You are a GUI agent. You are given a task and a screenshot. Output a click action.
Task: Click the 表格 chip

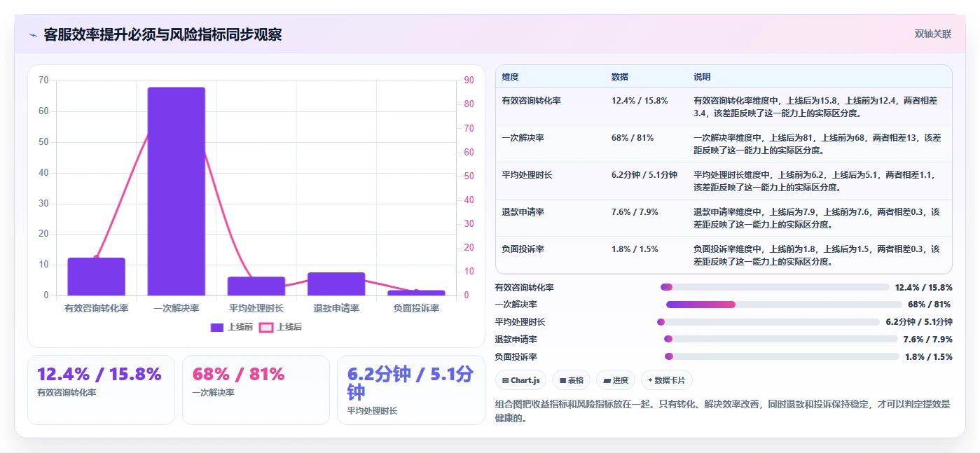[x=572, y=380]
